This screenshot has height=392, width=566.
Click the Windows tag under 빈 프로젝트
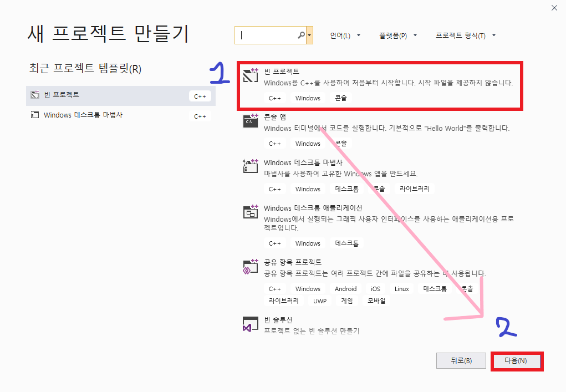click(x=308, y=98)
